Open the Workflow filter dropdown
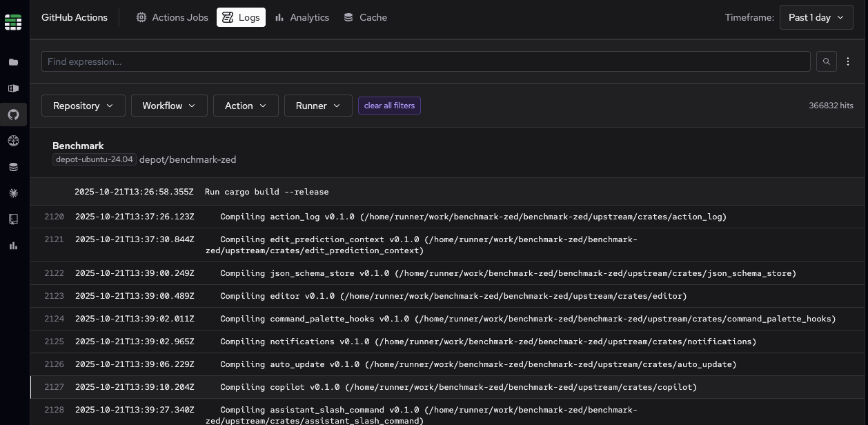 point(168,106)
